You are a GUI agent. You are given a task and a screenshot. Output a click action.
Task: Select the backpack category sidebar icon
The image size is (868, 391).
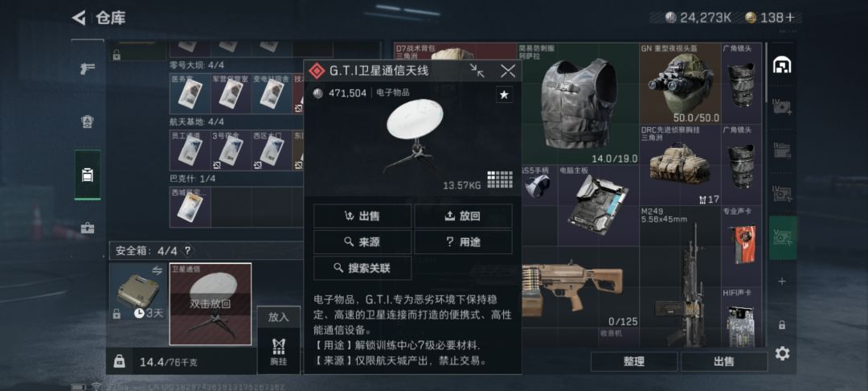(88, 175)
